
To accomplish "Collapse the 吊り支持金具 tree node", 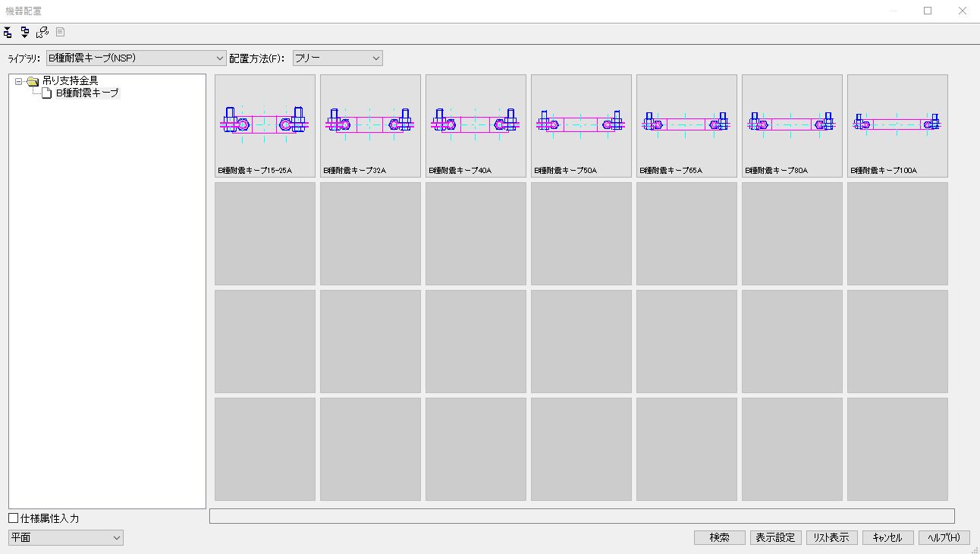I will [19, 81].
